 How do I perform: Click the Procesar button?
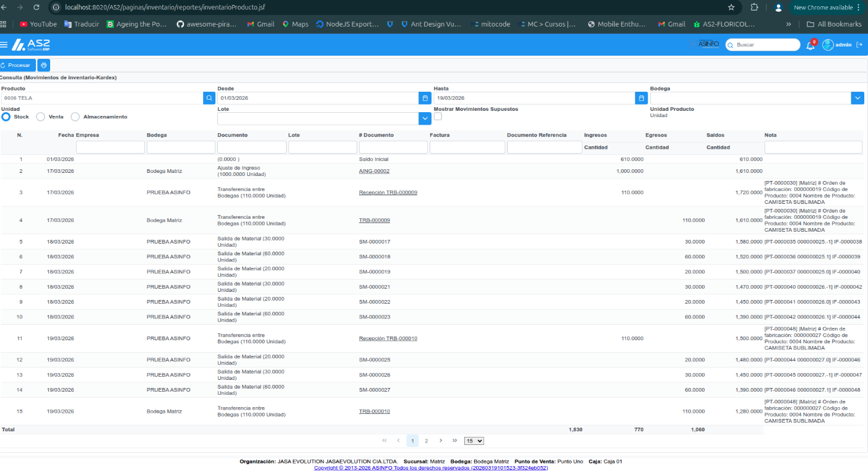coord(17,65)
